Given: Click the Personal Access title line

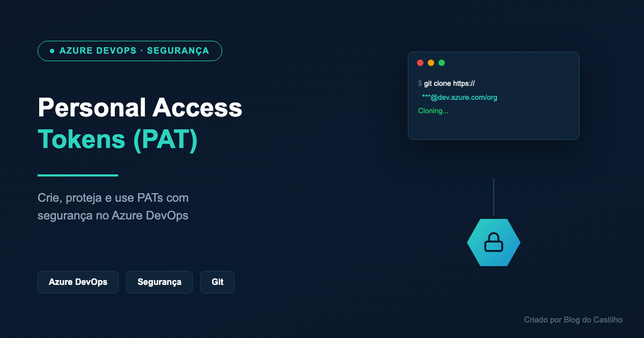Looking at the screenshot, I should pos(140,108).
